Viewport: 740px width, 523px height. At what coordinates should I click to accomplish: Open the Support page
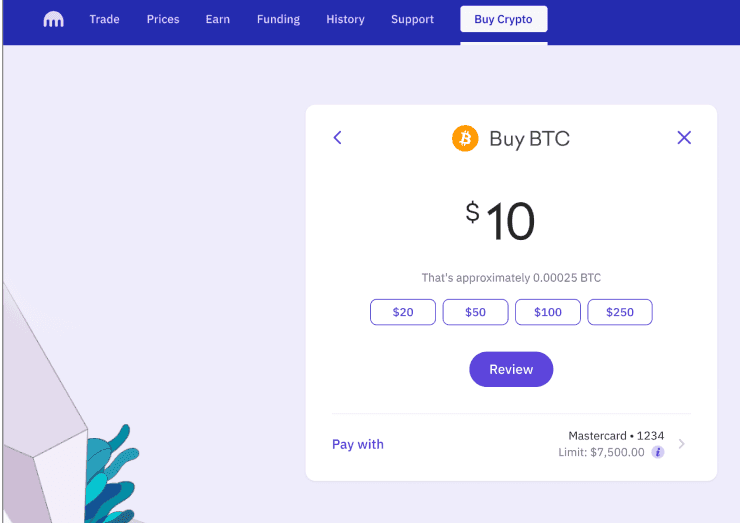412,19
